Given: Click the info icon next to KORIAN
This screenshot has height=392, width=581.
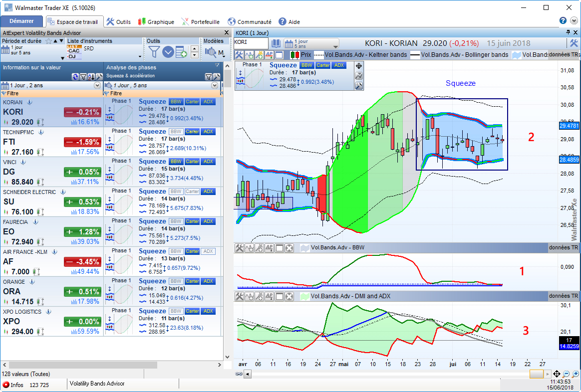Looking at the screenshot, I should (29, 102).
